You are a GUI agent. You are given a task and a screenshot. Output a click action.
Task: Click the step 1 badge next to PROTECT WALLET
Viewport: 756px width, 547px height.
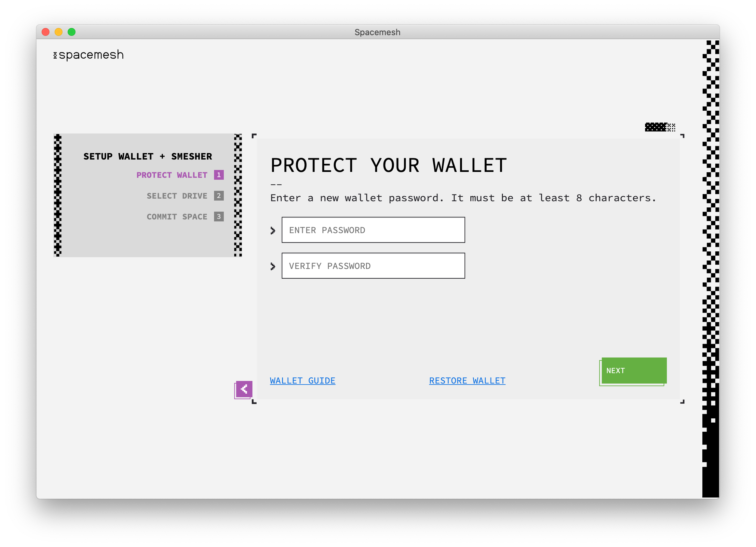[219, 175]
